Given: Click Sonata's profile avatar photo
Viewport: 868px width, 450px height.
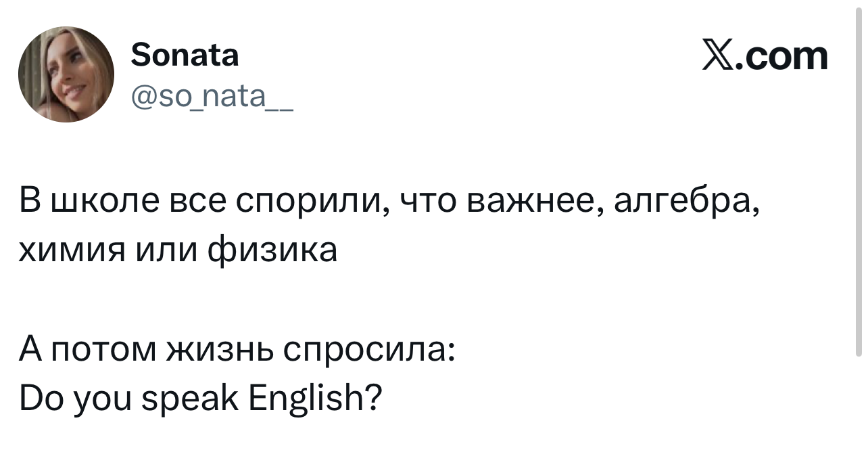Looking at the screenshot, I should 66,75.
